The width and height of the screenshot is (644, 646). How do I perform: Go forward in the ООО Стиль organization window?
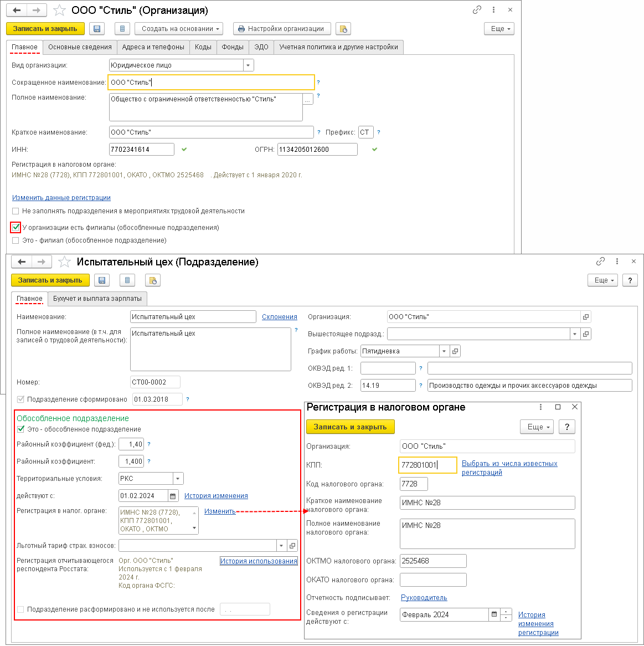point(37,11)
